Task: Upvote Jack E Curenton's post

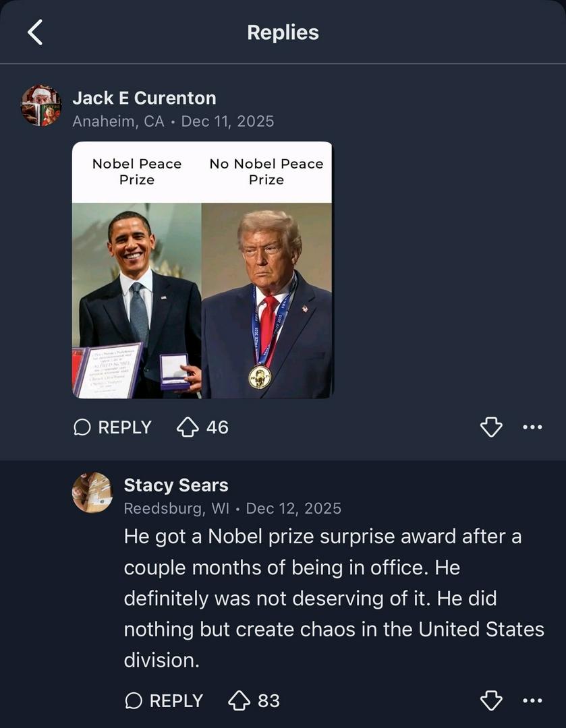Action: tap(187, 427)
